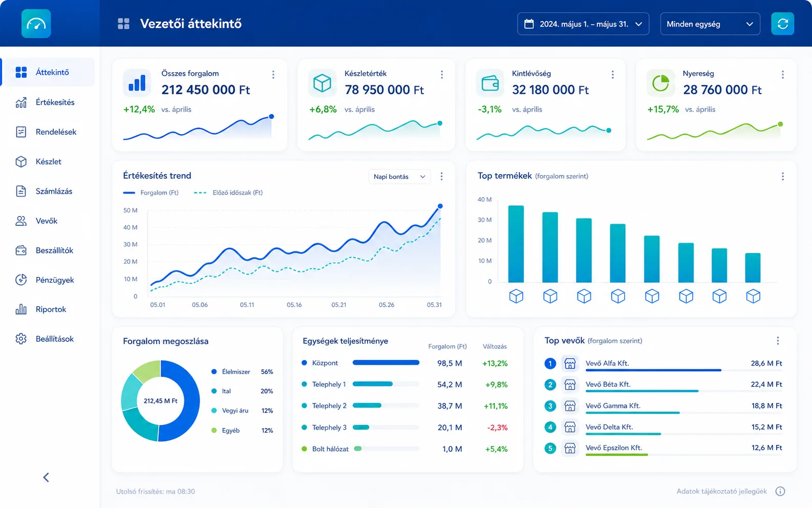Click the Nyereség value 28 760 000 Ft
Image resolution: width=812 pixels, height=508 pixels.
(x=722, y=90)
